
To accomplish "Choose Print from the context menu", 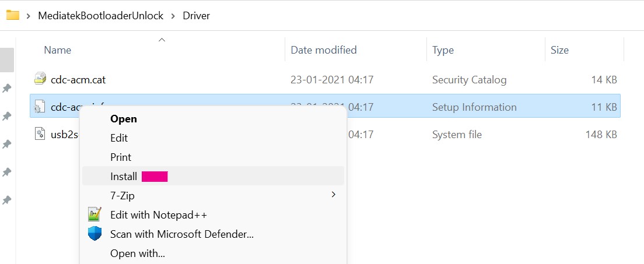I will 121,157.
